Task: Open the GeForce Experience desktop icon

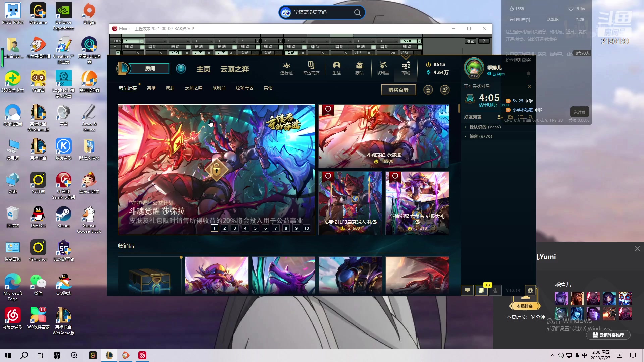Action: tap(63, 16)
